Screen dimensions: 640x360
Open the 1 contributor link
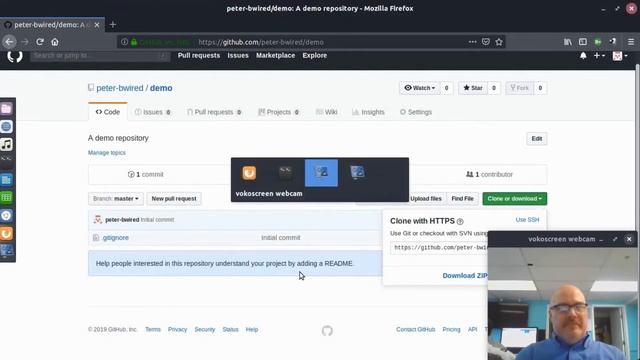489,174
